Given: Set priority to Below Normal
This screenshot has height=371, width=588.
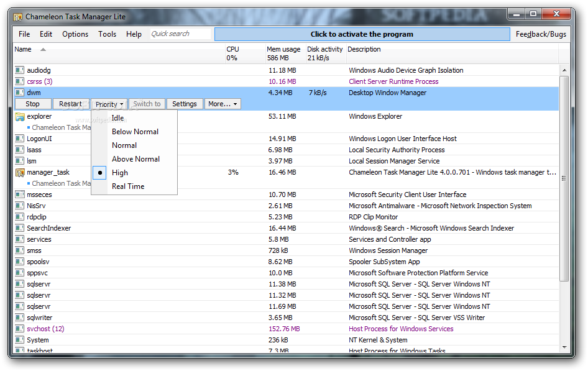Looking at the screenshot, I should 135,132.
